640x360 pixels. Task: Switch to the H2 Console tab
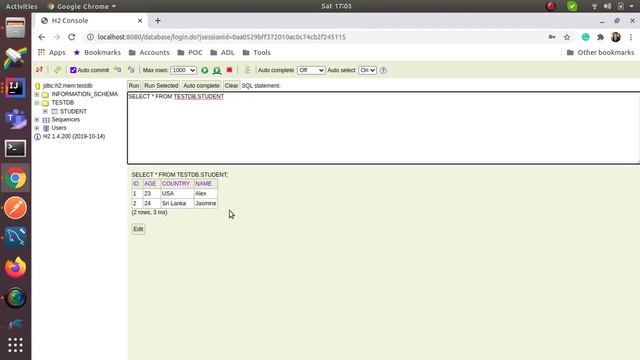(91, 20)
